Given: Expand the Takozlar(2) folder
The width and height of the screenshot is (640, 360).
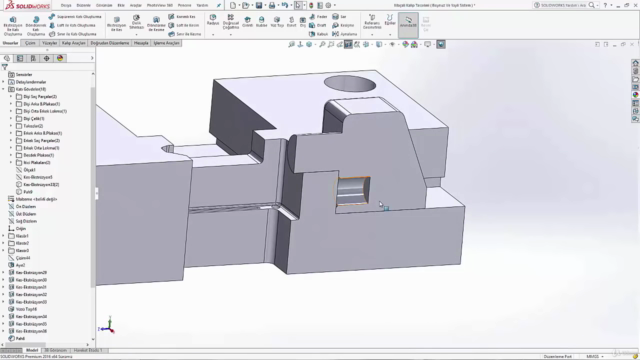Looking at the screenshot, I should pos(11,126).
